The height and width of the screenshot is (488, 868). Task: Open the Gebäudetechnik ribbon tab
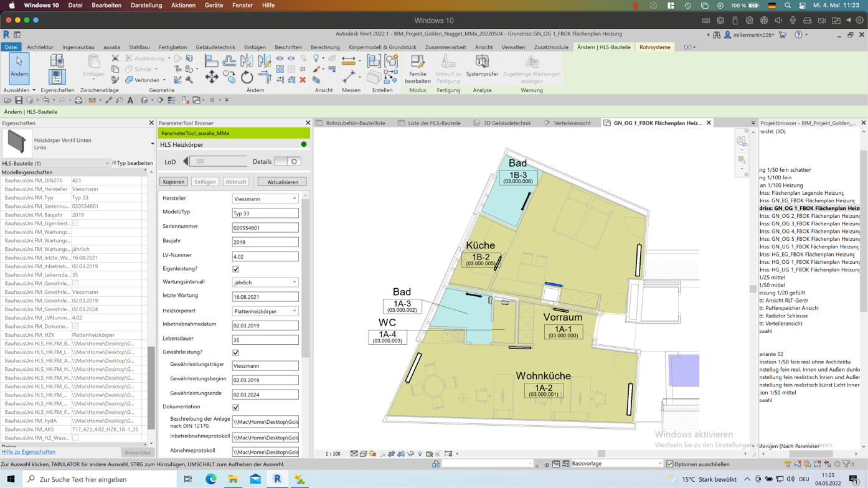pyautogui.click(x=215, y=47)
